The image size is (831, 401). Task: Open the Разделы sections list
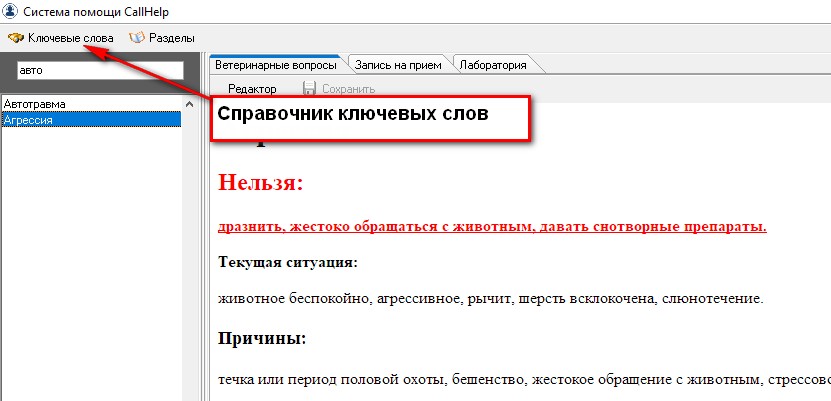coord(172,38)
